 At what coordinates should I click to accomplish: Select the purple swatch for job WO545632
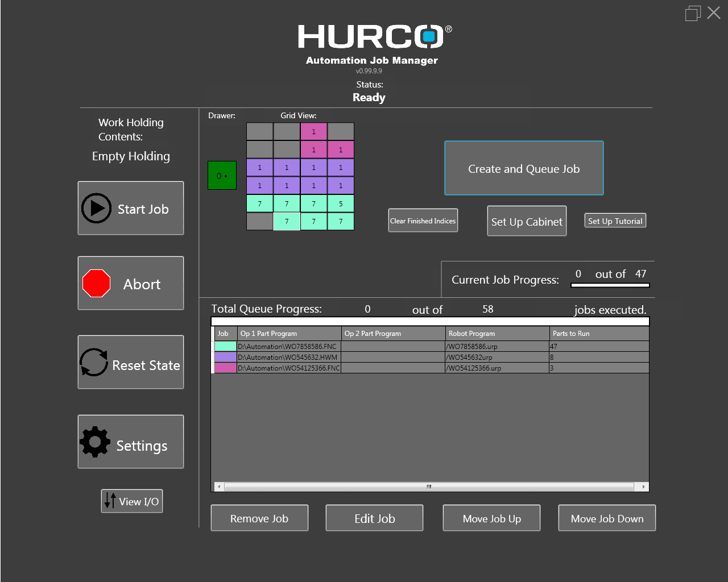225,357
